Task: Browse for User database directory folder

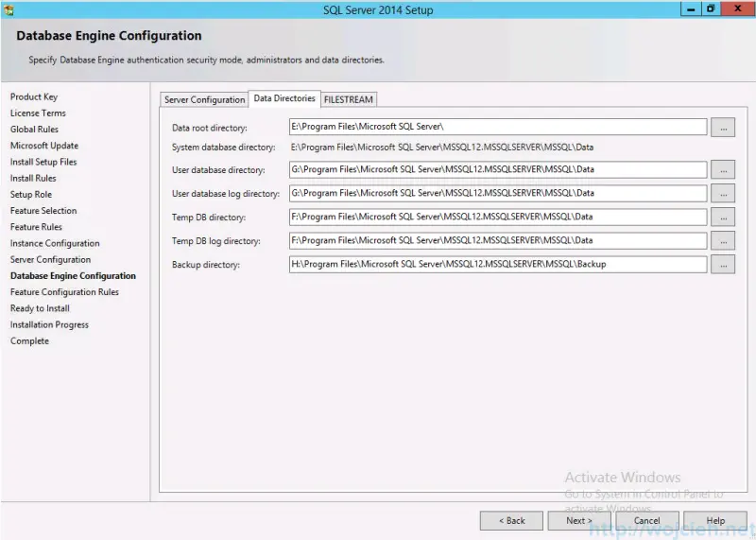Action: [x=723, y=170]
